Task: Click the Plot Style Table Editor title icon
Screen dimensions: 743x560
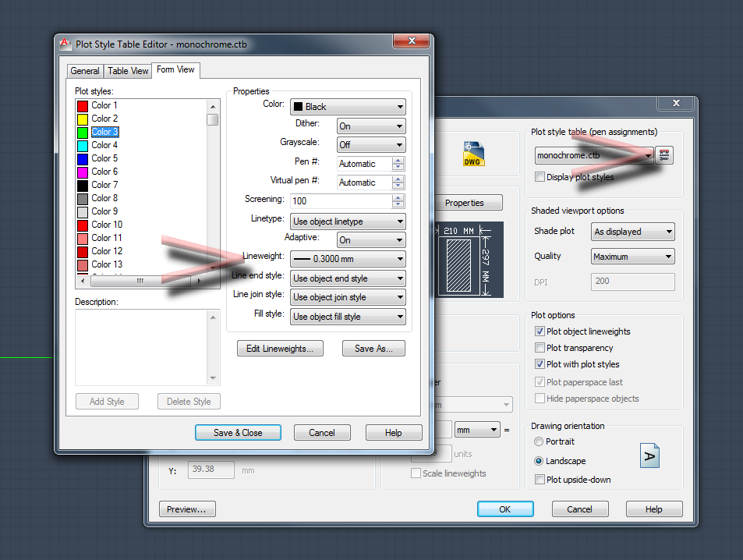Action: point(65,44)
